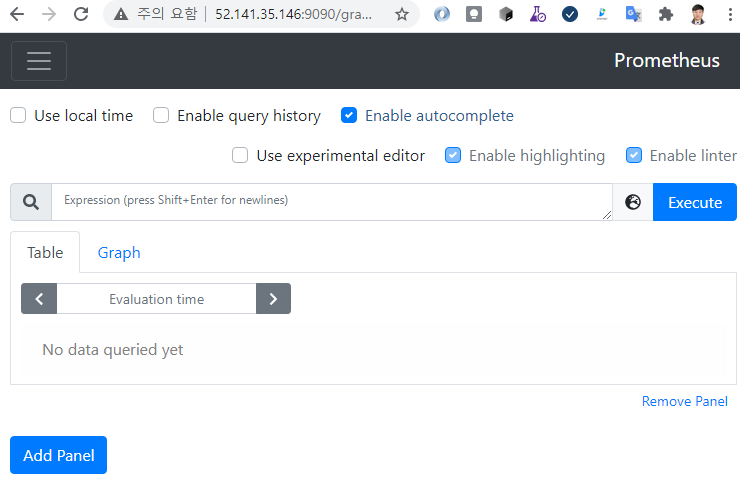Click the Remove Panel link

(x=684, y=401)
